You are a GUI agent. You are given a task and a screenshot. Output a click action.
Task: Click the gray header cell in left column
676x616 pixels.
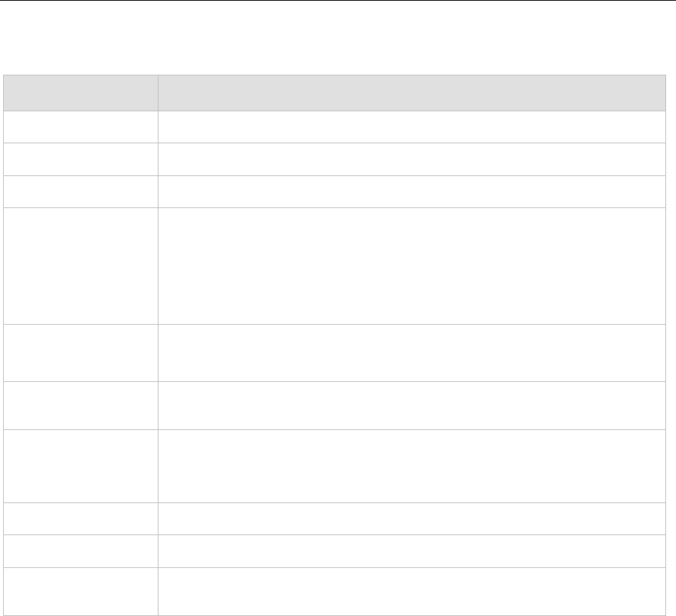pos(80,92)
